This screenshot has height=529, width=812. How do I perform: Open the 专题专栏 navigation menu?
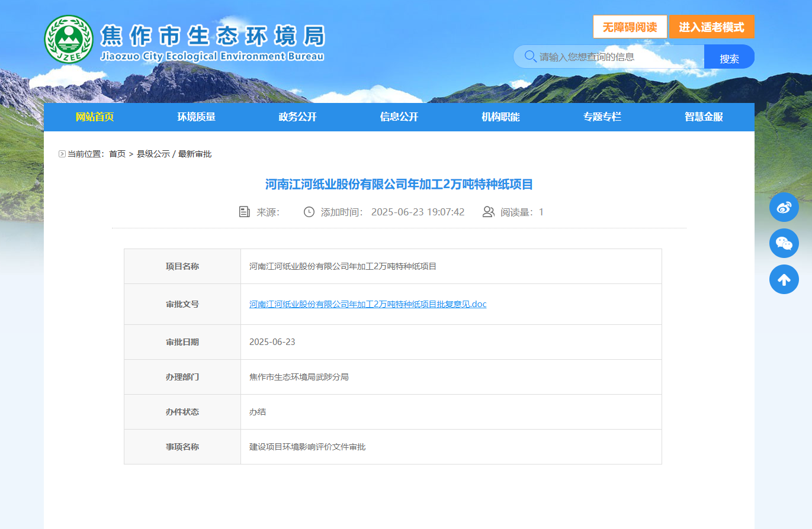click(602, 117)
